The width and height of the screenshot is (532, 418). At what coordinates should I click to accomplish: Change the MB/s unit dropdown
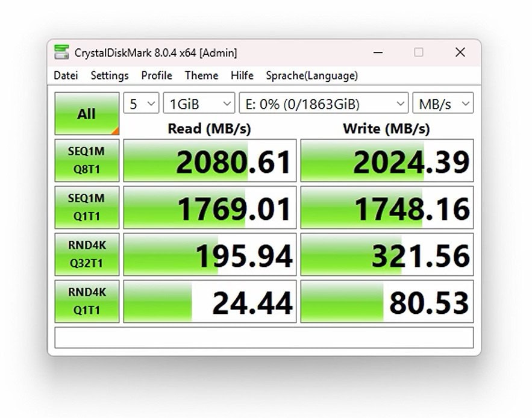click(x=443, y=104)
